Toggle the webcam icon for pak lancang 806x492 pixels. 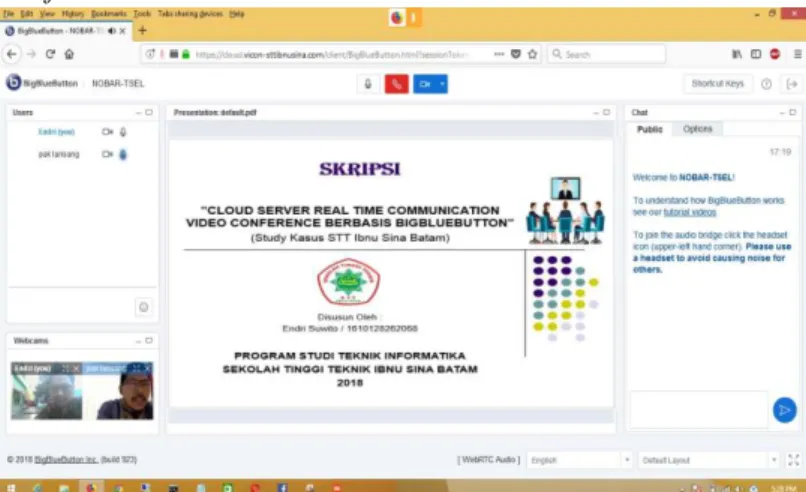pyautogui.click(x=107, y=154)
